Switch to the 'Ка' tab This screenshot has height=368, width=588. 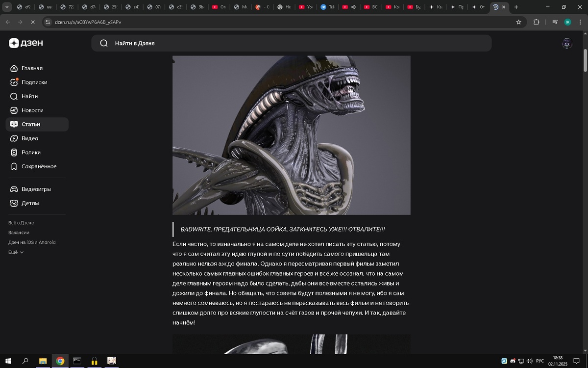pyautogui.click(x=436, y=7)
